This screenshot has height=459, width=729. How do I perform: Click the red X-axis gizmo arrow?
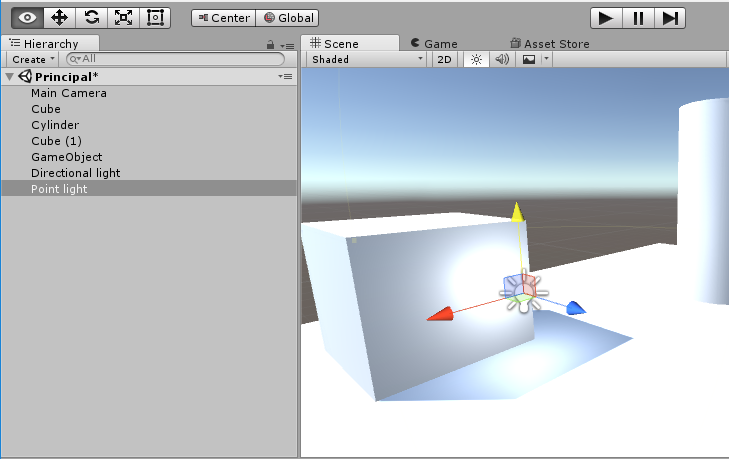coord(440,314)
